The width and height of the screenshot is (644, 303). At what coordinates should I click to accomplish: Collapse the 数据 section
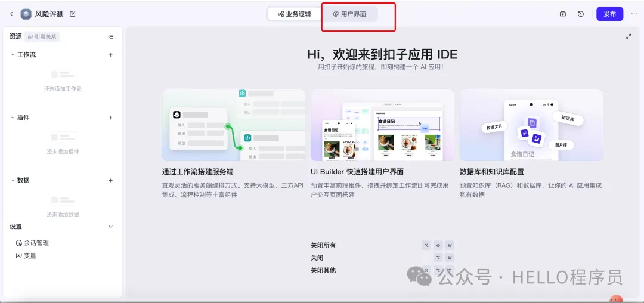(13, 180)
